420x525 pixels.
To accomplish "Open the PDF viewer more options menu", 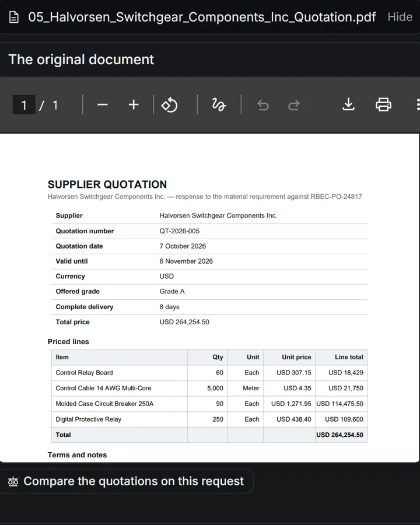I will coord(418,104).
